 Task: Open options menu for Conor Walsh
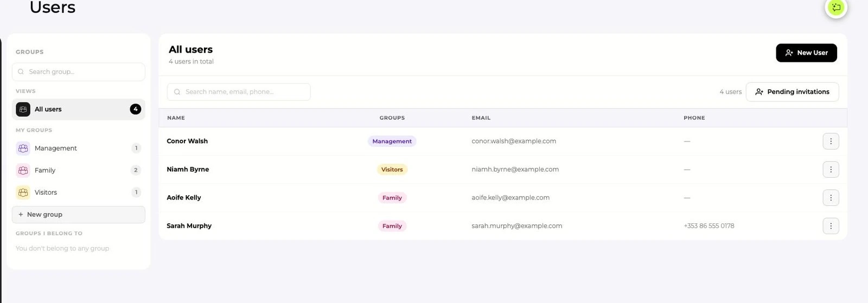pos(831,141)
